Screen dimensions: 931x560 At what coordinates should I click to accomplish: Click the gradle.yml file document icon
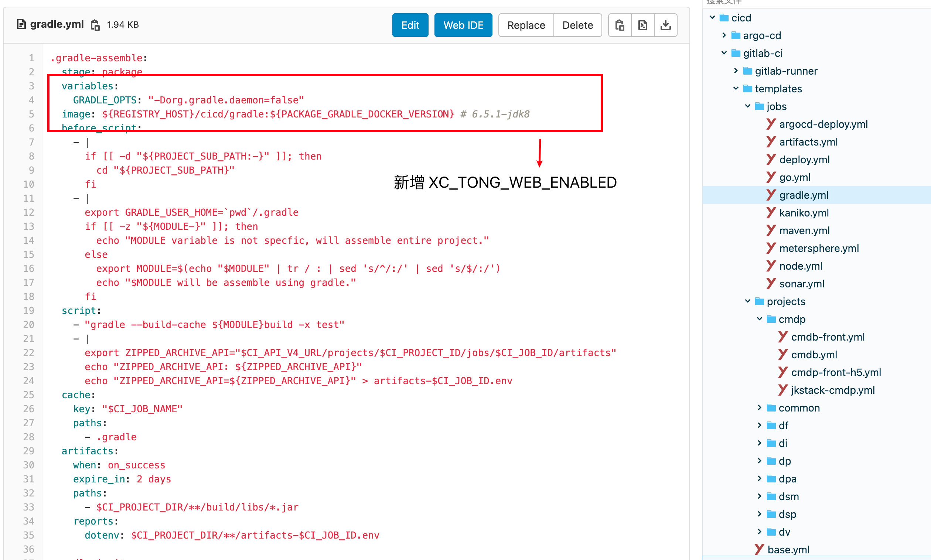[21, 24]
